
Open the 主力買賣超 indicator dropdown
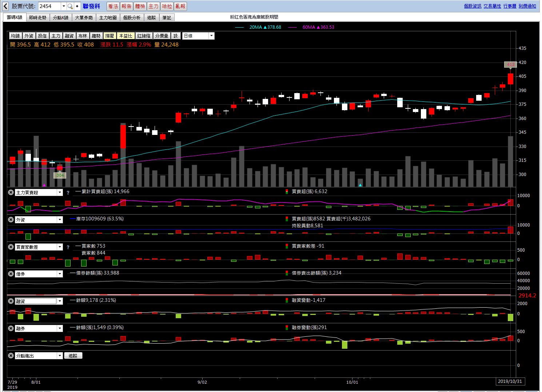[x=60, y=192]
